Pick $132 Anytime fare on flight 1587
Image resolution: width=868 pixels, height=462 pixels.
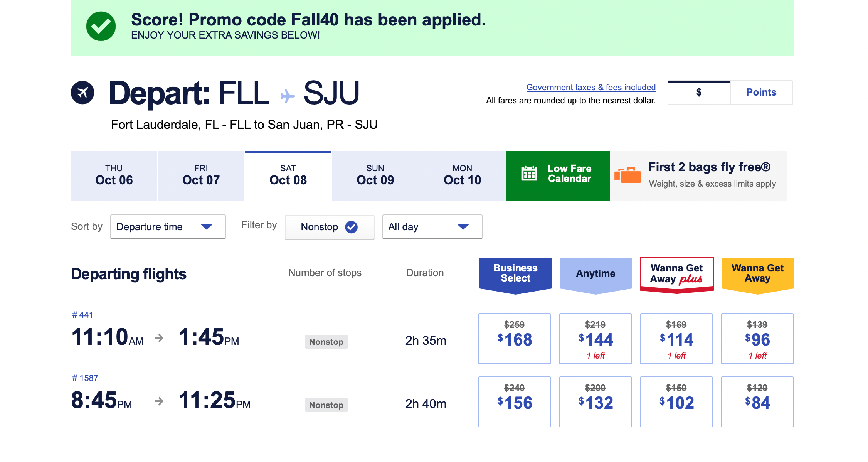[x=595, y=401]
